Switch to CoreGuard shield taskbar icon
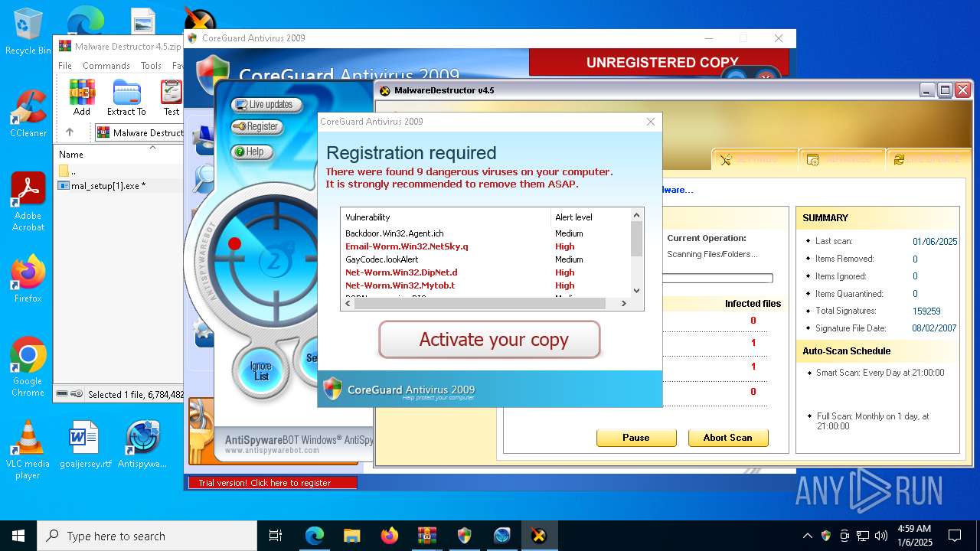 pyautogui.click(x=464, y=536)
